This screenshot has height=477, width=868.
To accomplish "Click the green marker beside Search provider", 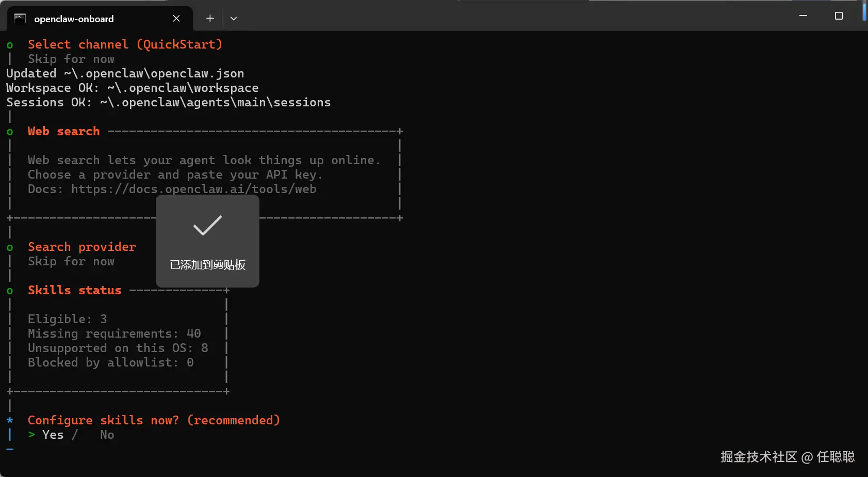I will click(10, 247).
